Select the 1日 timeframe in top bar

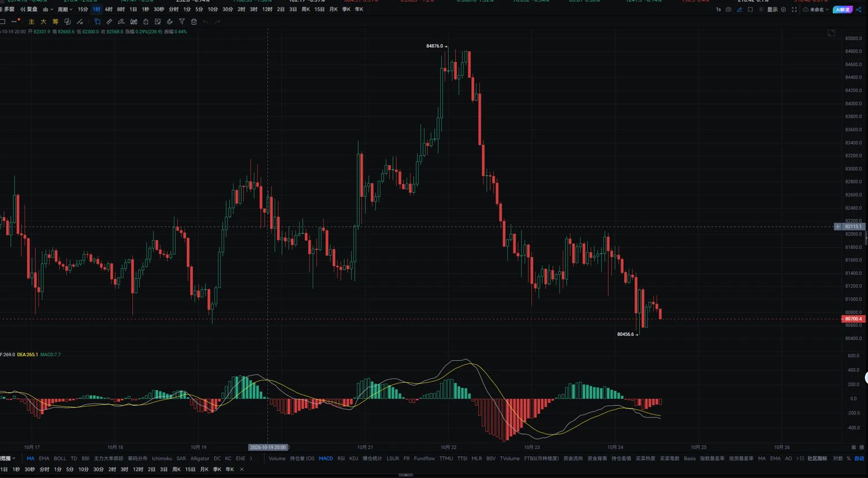pyautogui.click(x=133, y=9)
